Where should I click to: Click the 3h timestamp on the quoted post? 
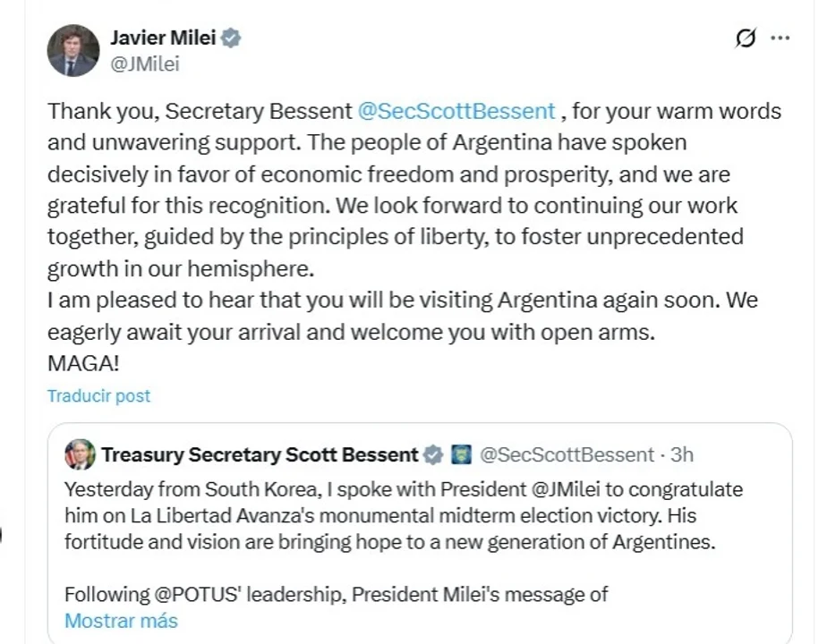click(x=682, y=454)
